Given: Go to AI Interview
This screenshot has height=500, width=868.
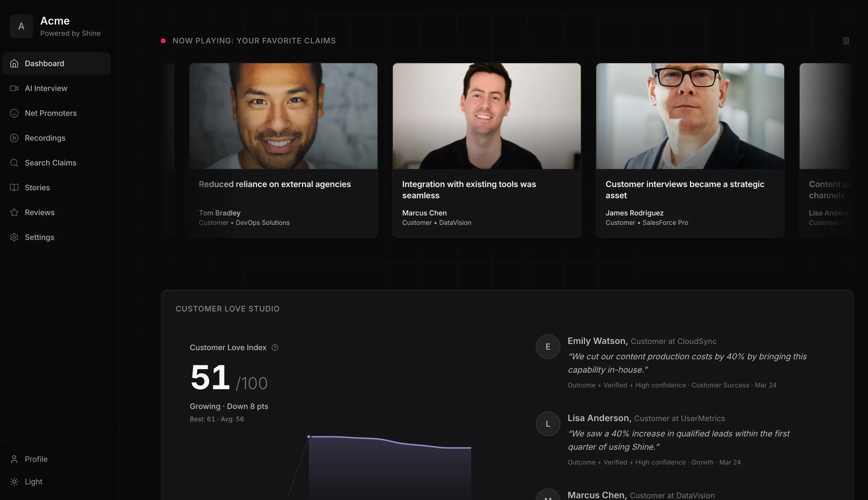Looking at the screenshot, I should [56, 88].
